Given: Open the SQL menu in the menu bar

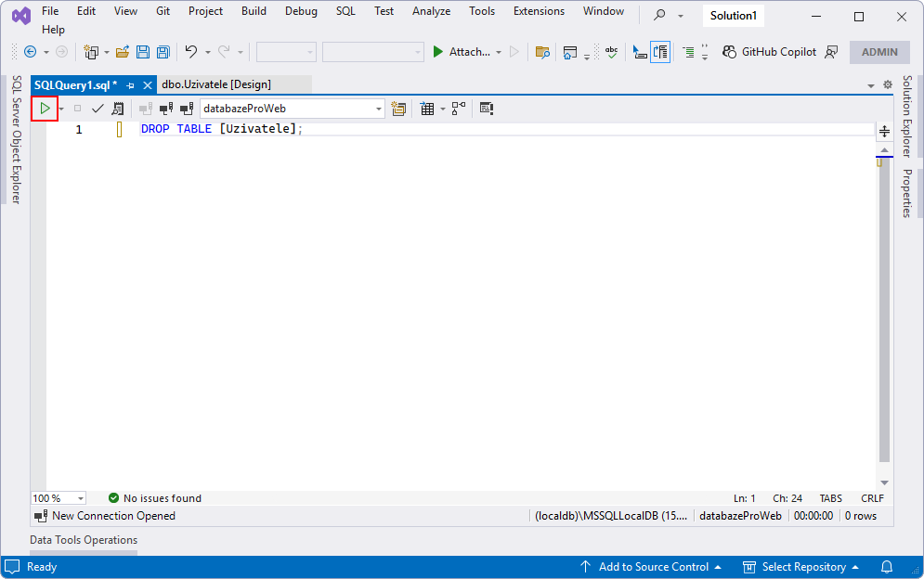Looking at the screenshot, I should (345, 11).
